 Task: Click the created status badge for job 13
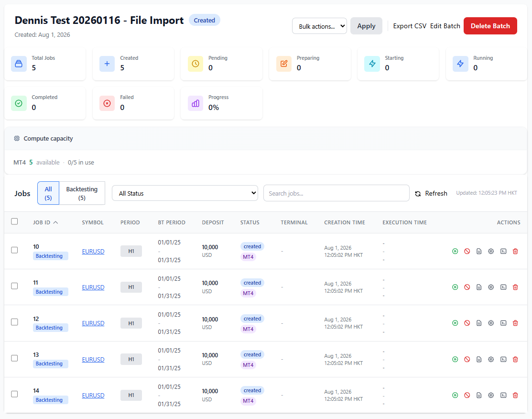(x=252, y=354)
